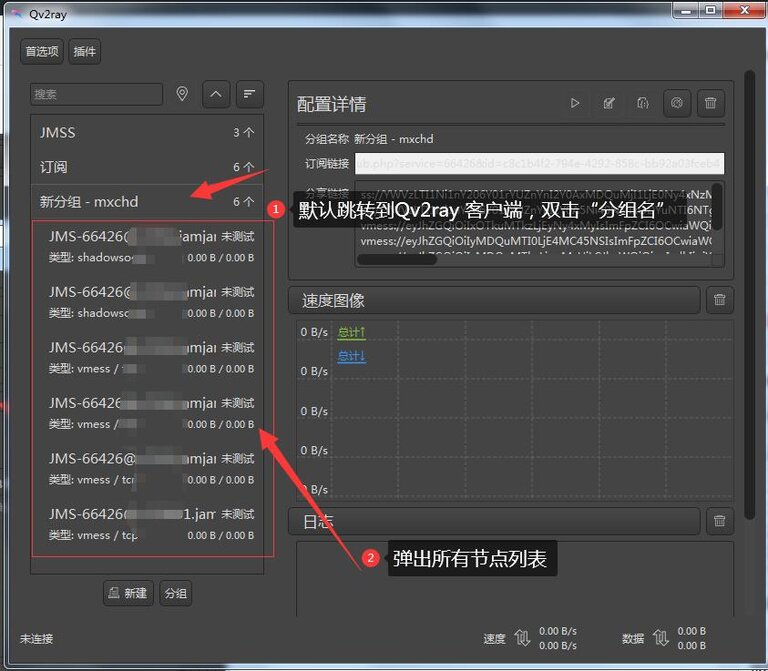Image resolution: width=768 pixels, height=671 pixels.
Task: Click the edit config pencil icon
Action: pos(609,103)
